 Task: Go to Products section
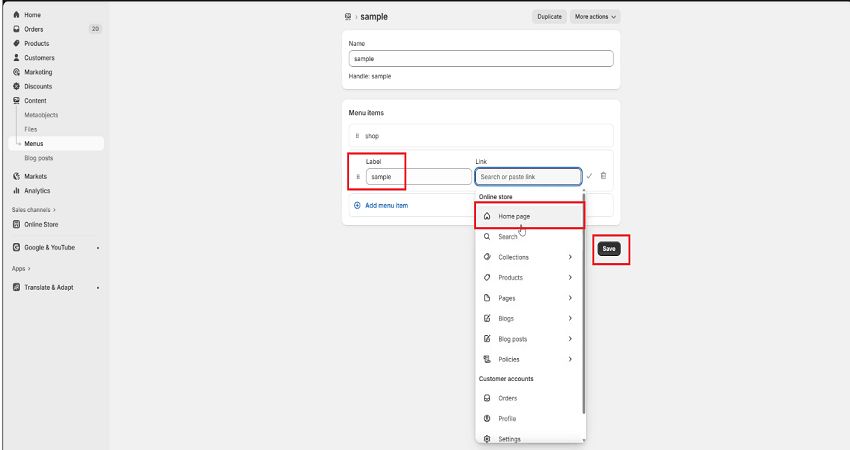click(x=36, y=43)
